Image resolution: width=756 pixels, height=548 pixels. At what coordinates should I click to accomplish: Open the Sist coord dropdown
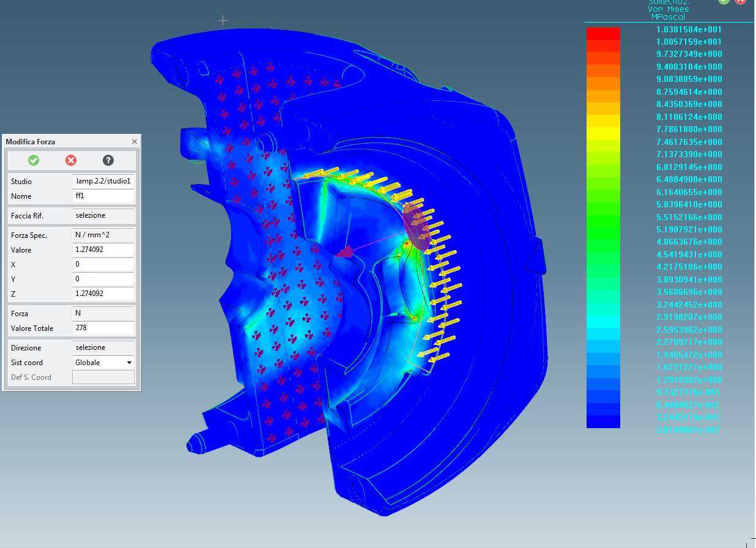coord(103,362)
